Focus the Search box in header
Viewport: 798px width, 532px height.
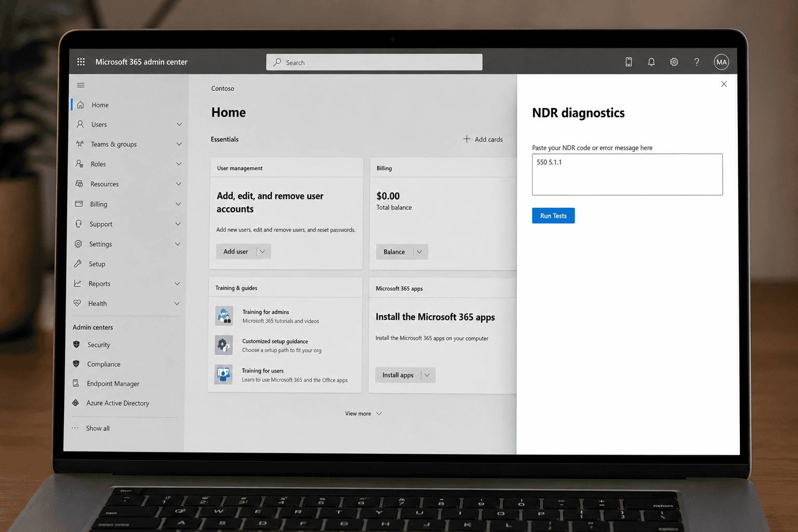click(x=374, y=62)
